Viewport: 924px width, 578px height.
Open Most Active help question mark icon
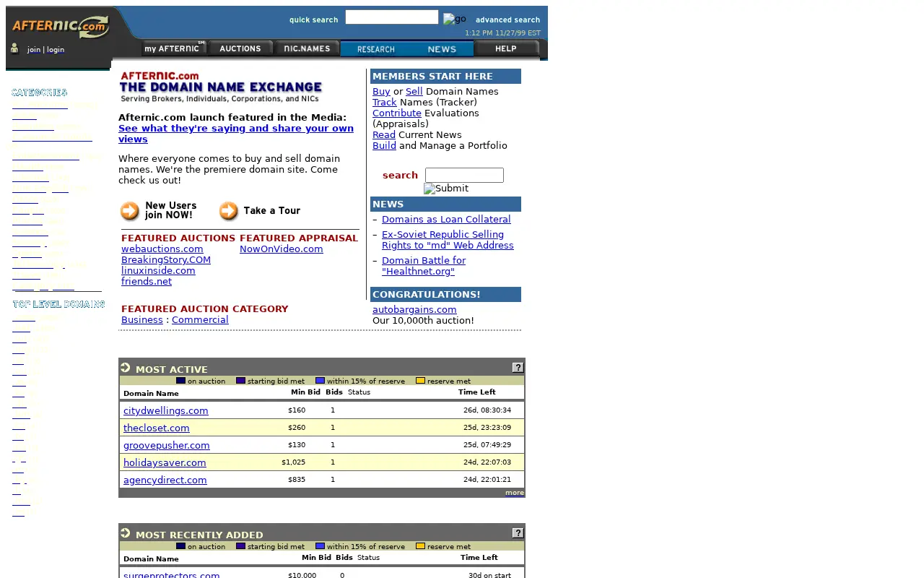(x=518, y=368)
